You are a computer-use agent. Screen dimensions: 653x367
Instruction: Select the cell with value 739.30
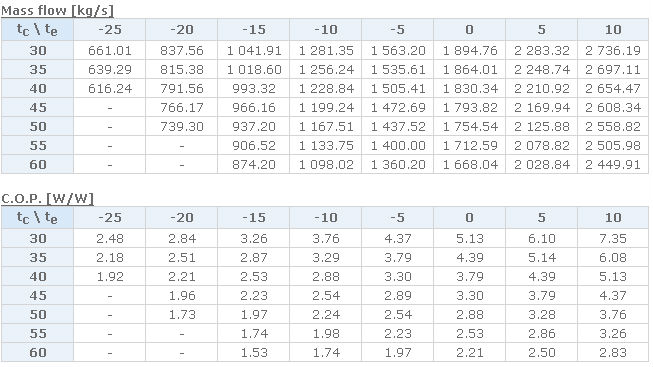coord(182,127)
